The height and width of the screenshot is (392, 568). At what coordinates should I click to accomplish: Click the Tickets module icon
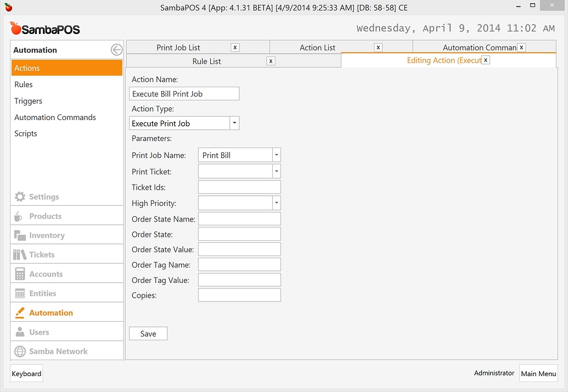(20, 254)
